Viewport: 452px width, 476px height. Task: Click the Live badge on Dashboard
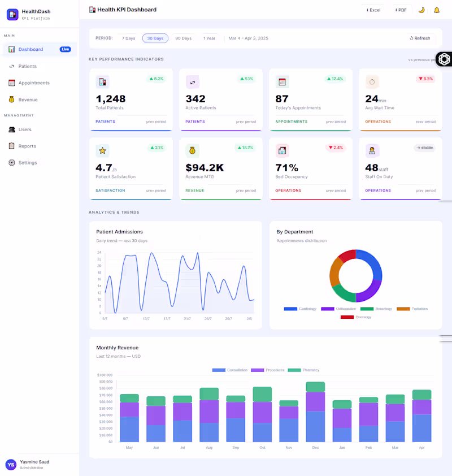tap(65, 49)
